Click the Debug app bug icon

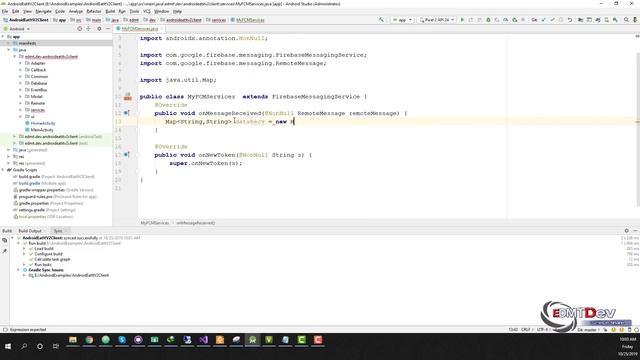(x=488, y=20)
